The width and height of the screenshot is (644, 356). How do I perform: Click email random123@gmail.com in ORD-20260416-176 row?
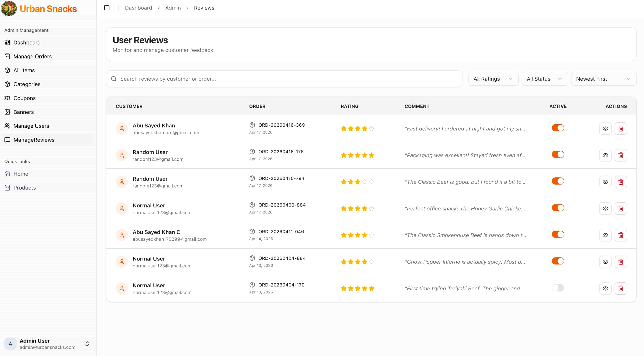coord(158,159)
